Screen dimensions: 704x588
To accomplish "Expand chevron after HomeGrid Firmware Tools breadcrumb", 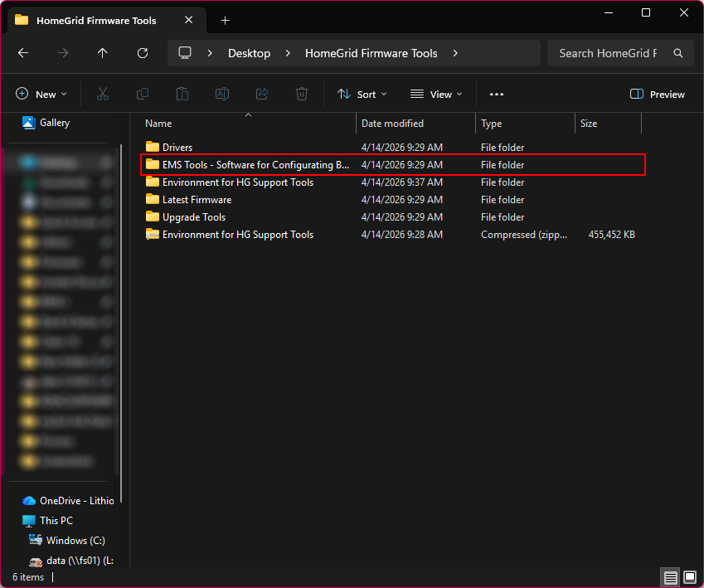I will [455, 53].
